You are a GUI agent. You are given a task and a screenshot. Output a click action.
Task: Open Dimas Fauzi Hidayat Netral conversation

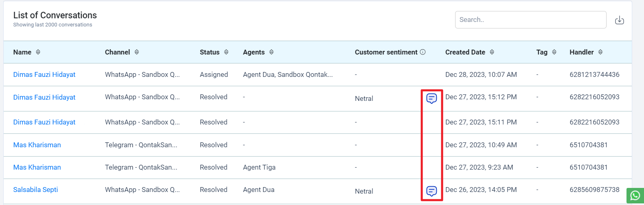pyautogui.click(x=44, y=97)
